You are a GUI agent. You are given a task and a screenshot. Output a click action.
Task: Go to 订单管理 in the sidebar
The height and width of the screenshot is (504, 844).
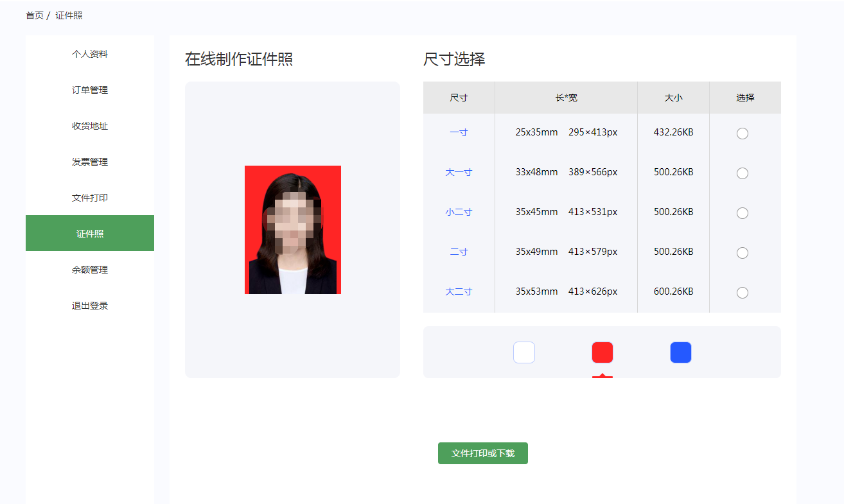coord(90,90)
